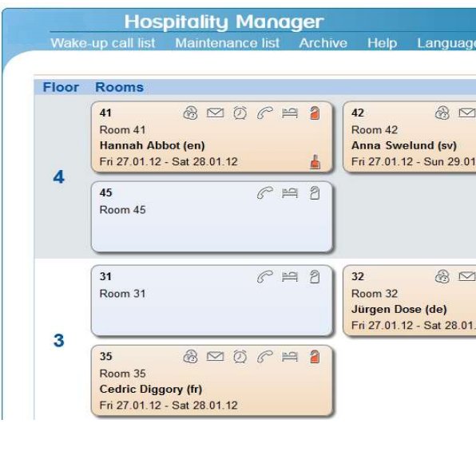Open the Language menu
The width and height of the screenshot is (476, 467).
coord(446,43)
